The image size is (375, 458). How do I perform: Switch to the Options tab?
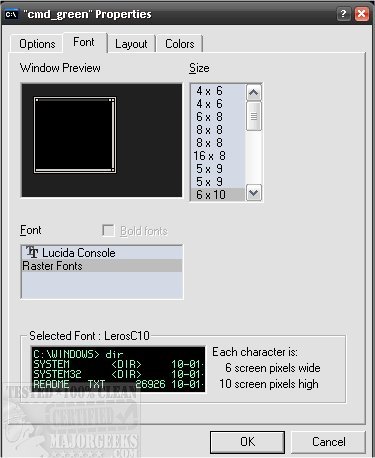[x=37, y=44]
